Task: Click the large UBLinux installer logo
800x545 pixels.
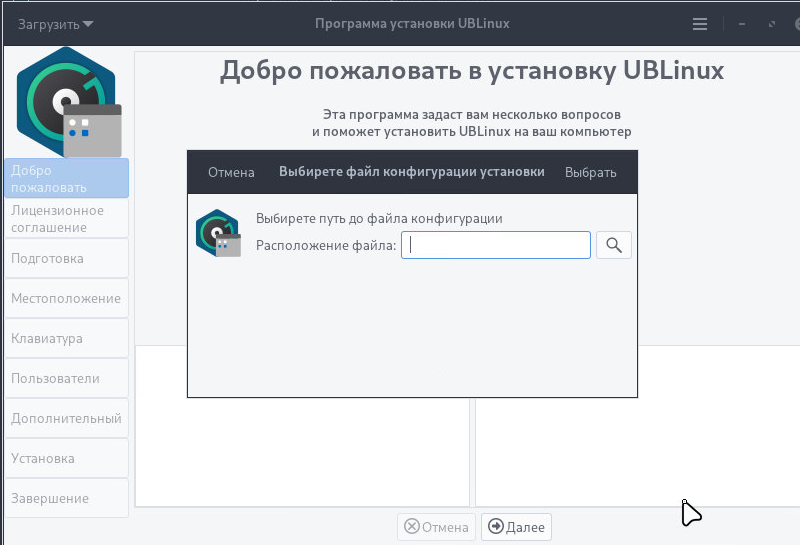Action: (x=69, y=102)
